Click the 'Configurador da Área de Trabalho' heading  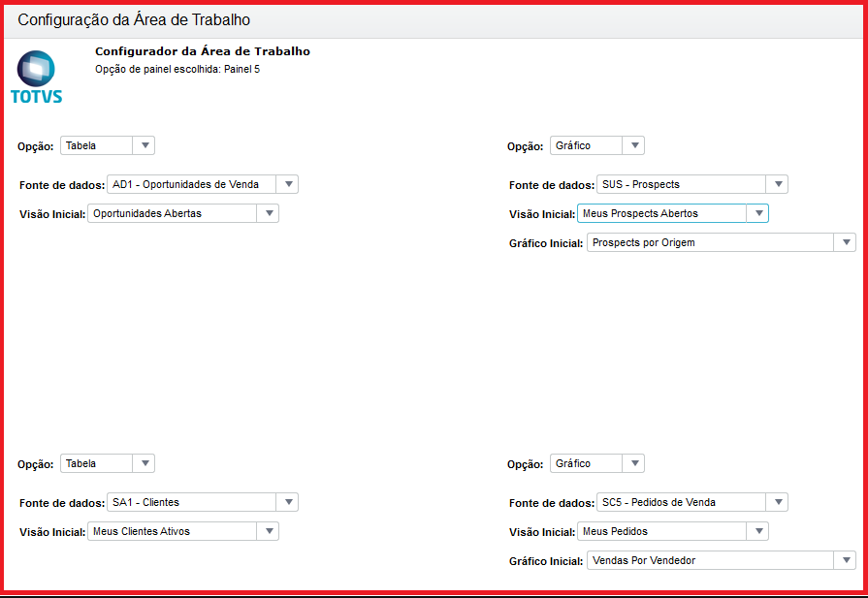tap(203, 51)
